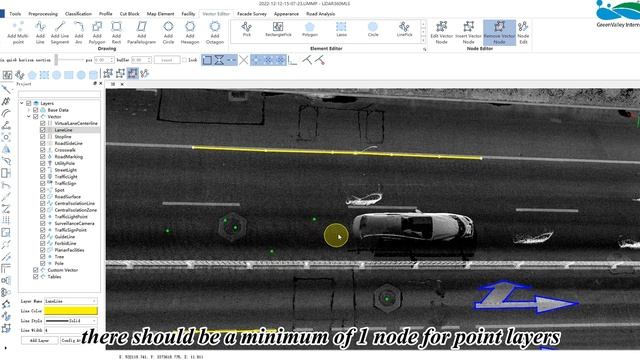Click the layer search field above the tree
The width and height of the screenshot is (640, 360).
[59, 94]
